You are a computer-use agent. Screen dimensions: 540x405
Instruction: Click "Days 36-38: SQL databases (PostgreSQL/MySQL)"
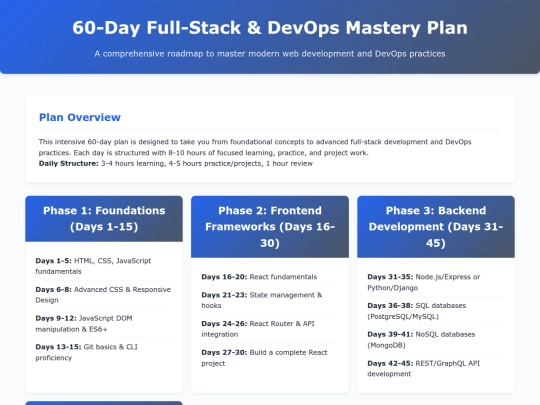[435, 311]
